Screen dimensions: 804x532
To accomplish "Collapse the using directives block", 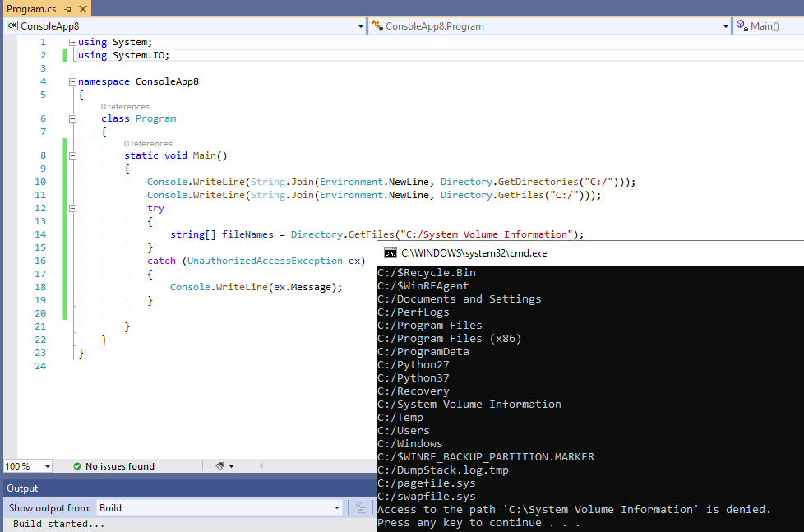I will 72,42.
